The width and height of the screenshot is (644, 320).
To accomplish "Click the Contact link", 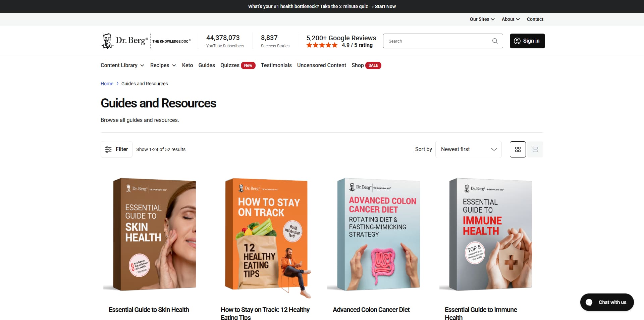I will (535, 19).
